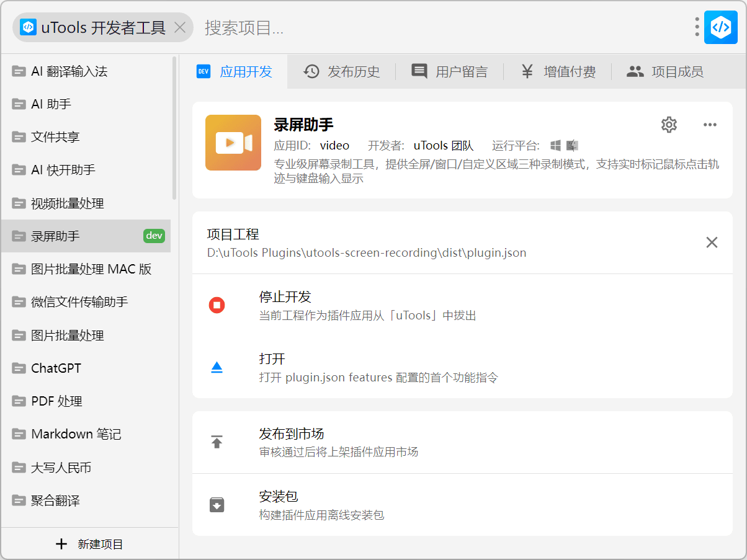
Task: Switch to the 用户留言 tab
Action: point(450,72)
